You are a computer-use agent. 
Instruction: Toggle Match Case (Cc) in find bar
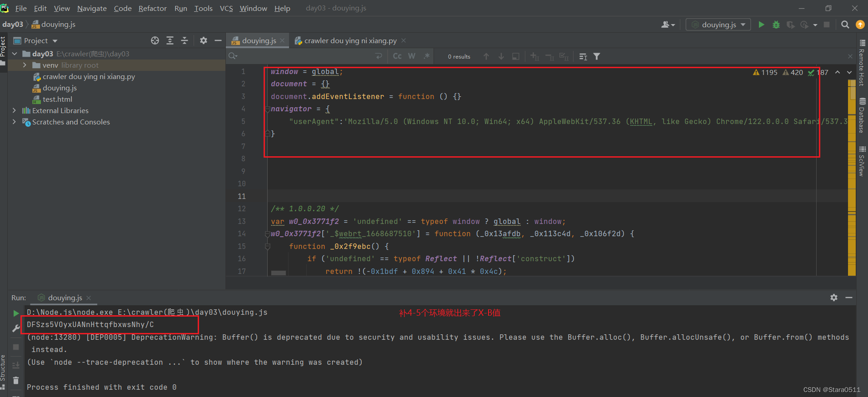397,56
